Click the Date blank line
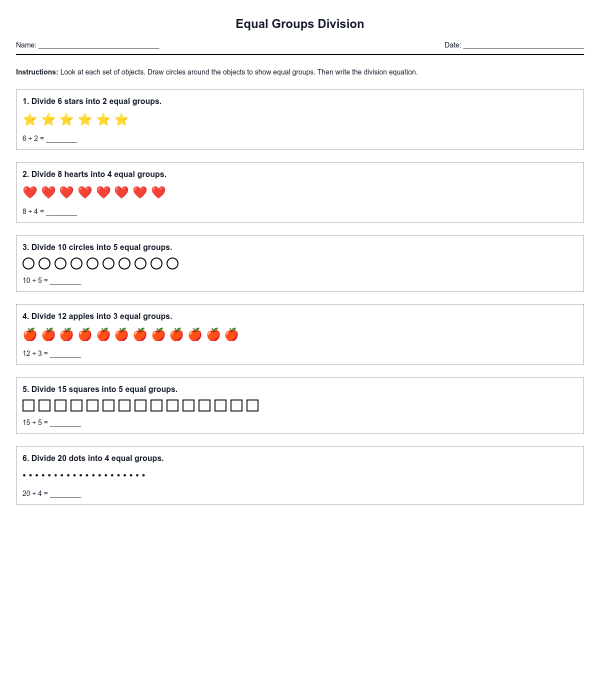This screenshot has width=600, height=700. [523, 45]
